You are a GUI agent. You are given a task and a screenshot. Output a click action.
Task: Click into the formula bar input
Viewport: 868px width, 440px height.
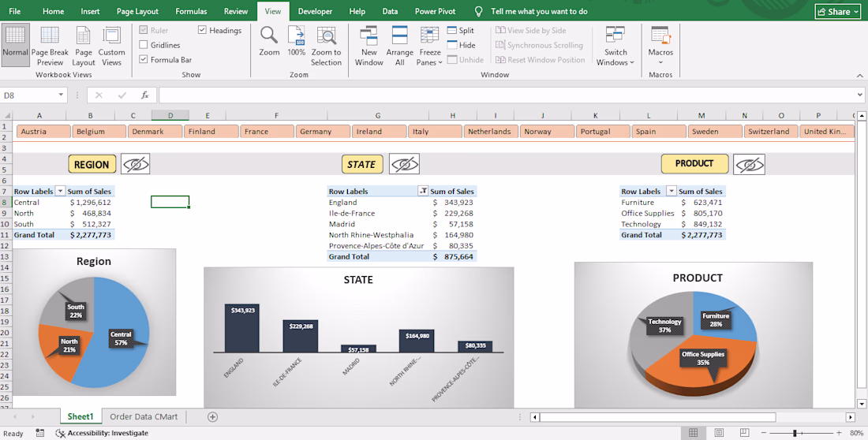(x=506, y=95)
